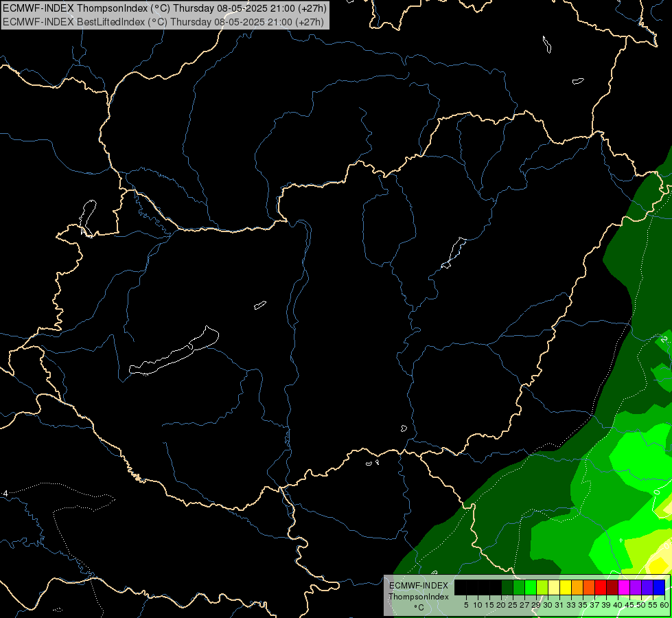Click the legend tick value "5"
The width and height of the screenshot is (672, 618).
click(466, 605)
